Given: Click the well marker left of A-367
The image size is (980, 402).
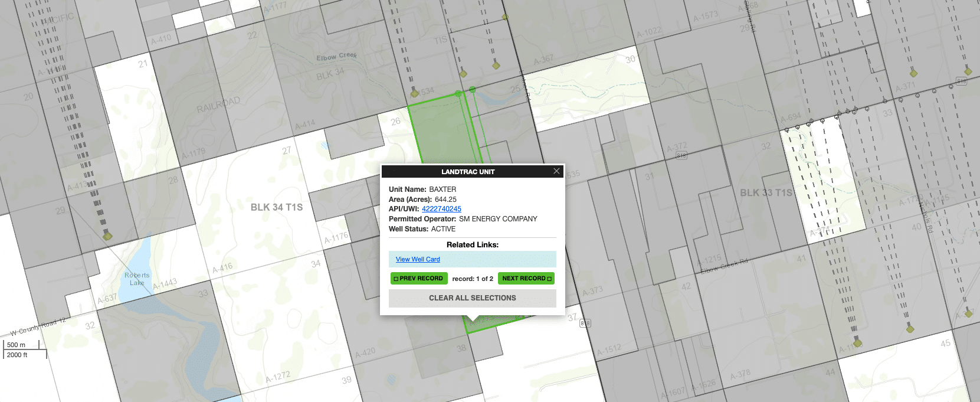Looking at the screenshot, I should click(496, 64).
